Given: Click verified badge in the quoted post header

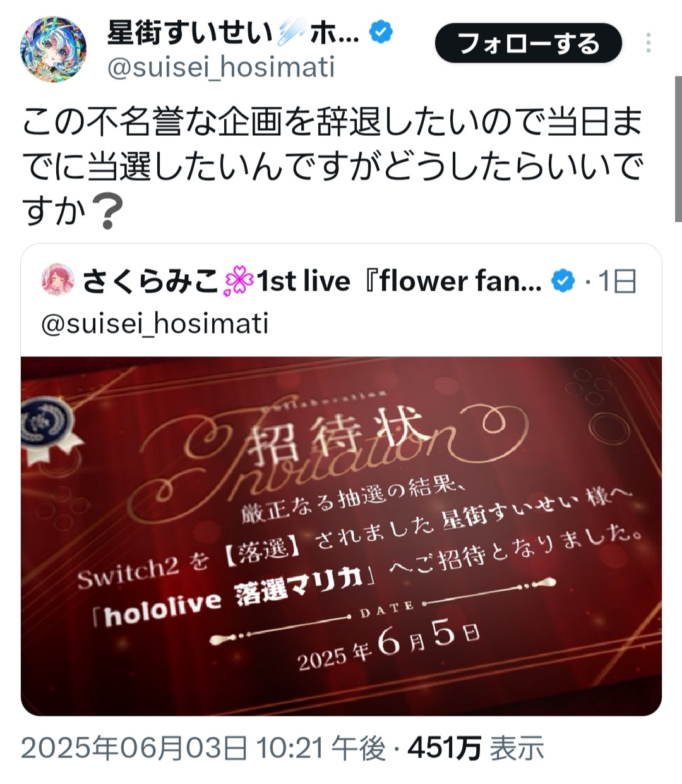Looking at the screenshot, I should 564,281.
